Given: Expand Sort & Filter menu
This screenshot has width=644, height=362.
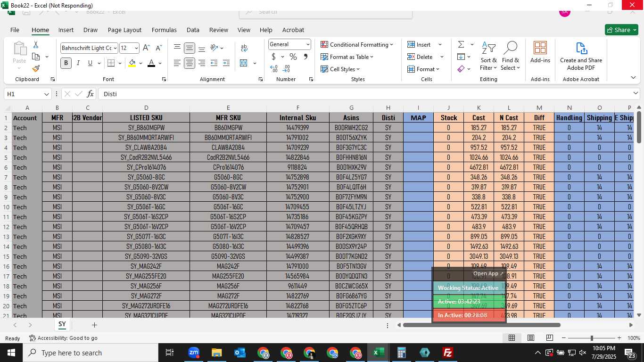Looking at the screenshot, I should (x=488, y=56).
